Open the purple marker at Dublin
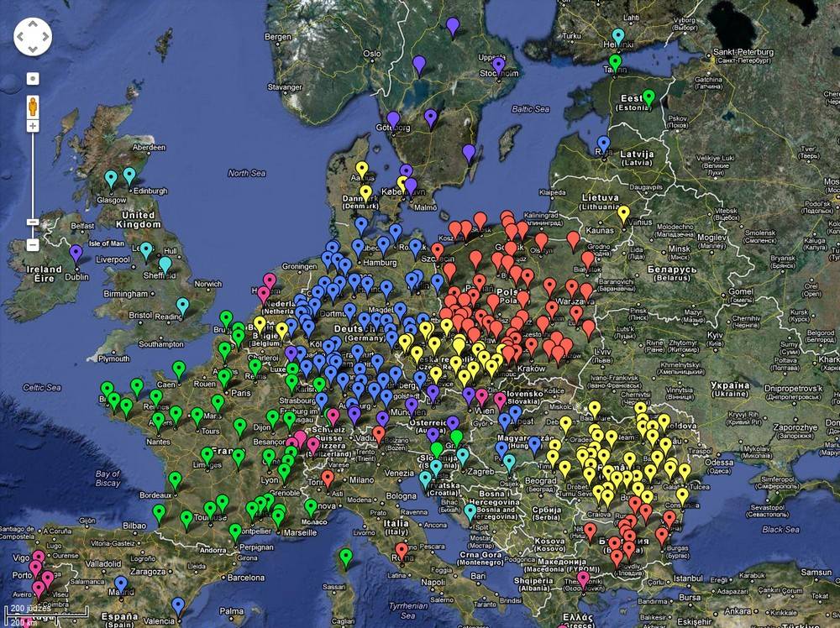The width and height of the screenshot is (840, 628). coord(76,252)
